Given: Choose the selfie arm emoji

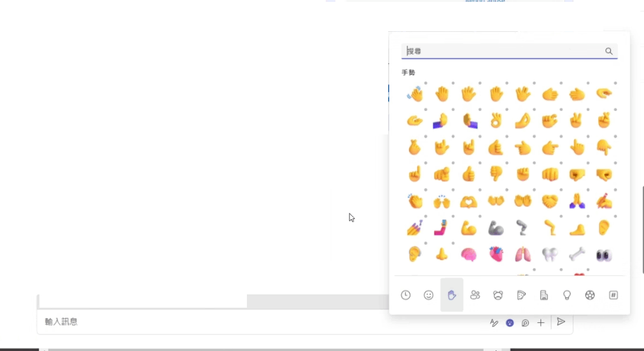Looking at the screenshot, I should tap(442, 228).
